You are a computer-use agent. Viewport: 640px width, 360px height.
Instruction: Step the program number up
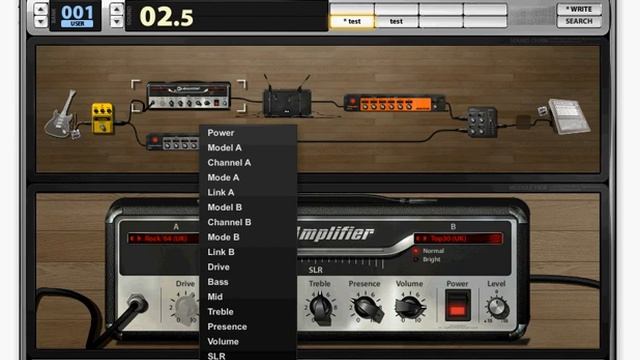pyautogui.click(x=116, y=9)
